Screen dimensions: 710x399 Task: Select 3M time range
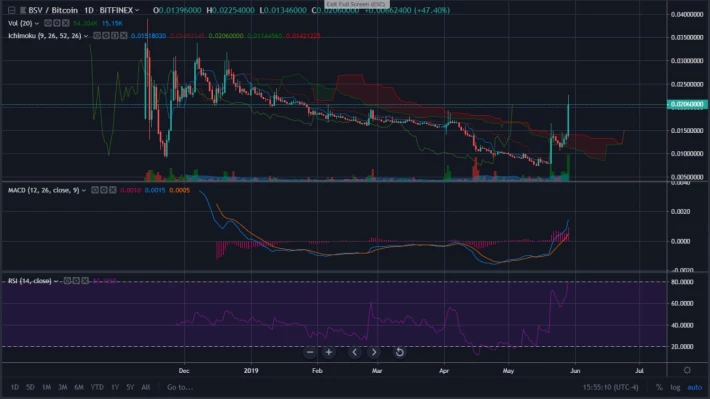tap(62, 387)
